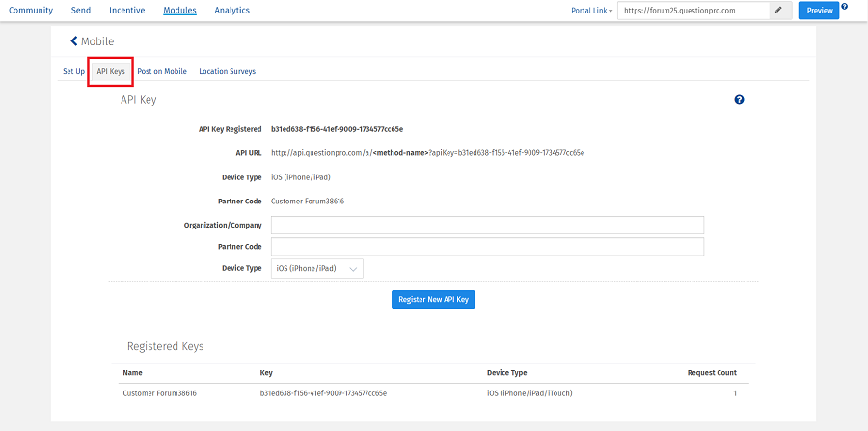The image size is (868, 431).
Task: Open the help icon in API Key section
Action: pyautogui.click(x=739, y=100)
